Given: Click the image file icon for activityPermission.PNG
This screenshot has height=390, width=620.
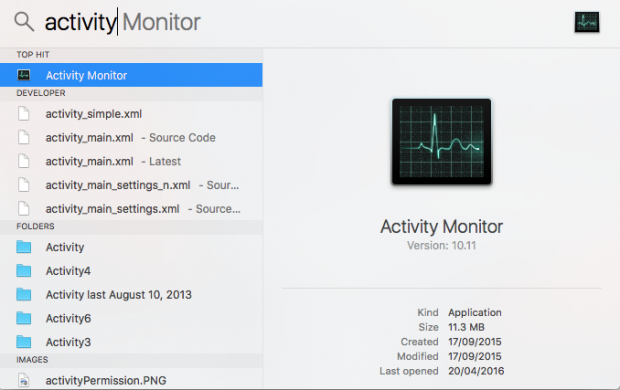Looking at the screenshot, I should click(24, 381).
